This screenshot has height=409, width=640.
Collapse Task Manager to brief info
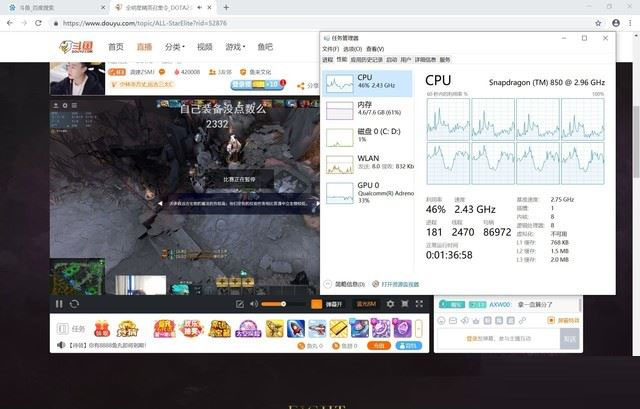point(345,284)
